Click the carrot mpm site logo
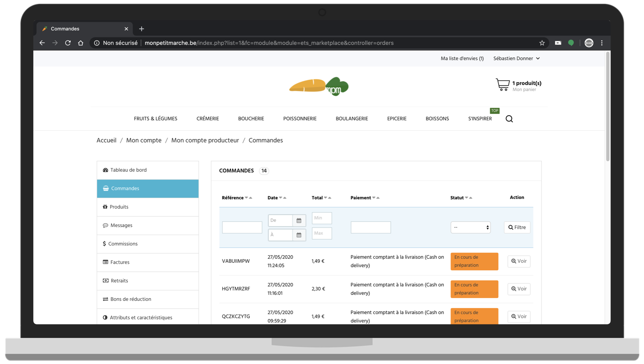 319,86
